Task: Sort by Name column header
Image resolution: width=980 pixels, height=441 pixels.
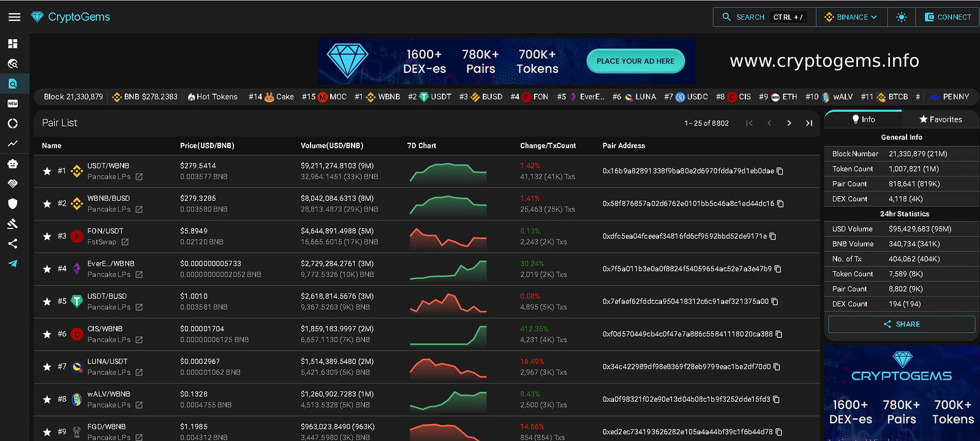Action: [x=51, y=146]
